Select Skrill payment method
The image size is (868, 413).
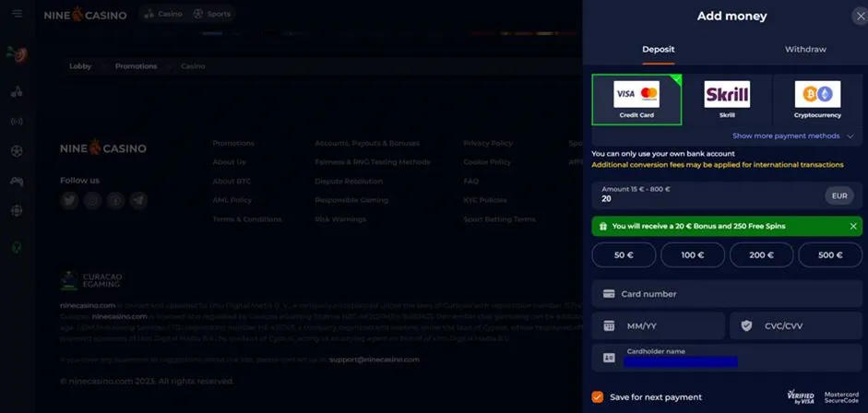pos(727,100)
